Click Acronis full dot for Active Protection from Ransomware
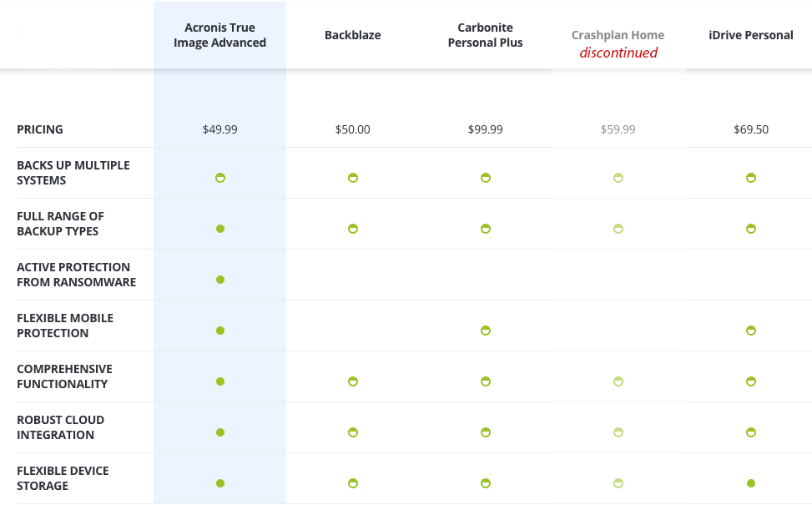The width and height of the screenshot is (812, 505). [220, 280]
